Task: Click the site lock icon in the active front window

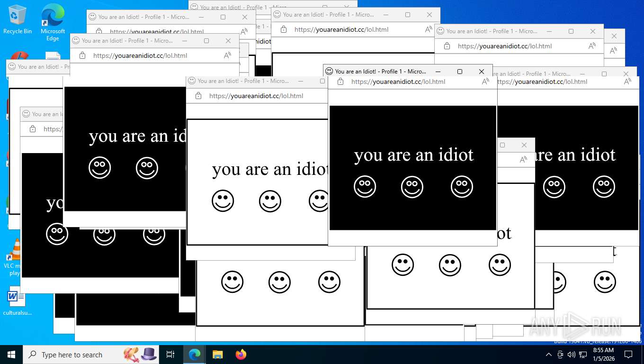Action: 340,82
